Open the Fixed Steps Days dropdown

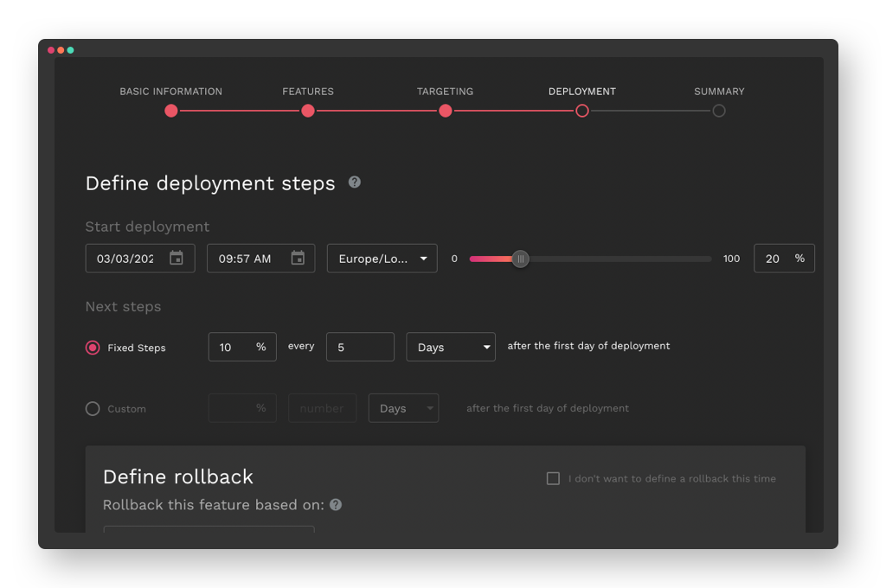tap(451, 347)
